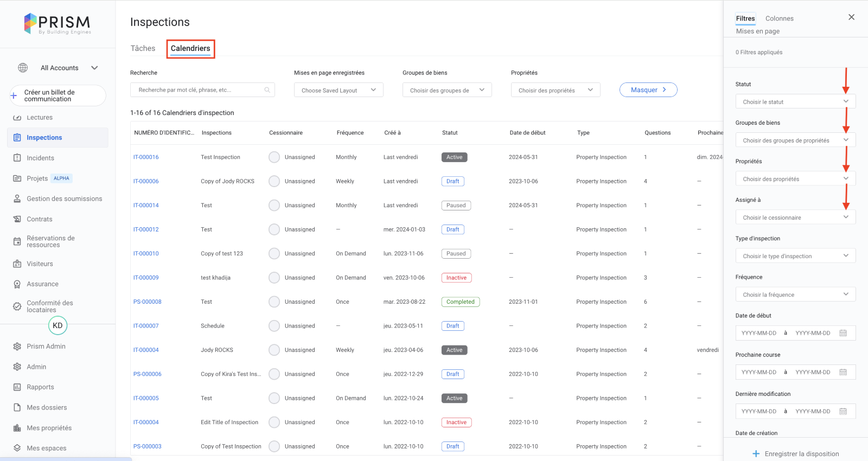Toggle the assignee circle for PS-000008
The height and width of the screenshot is (461, 868).
click(275, 302)
